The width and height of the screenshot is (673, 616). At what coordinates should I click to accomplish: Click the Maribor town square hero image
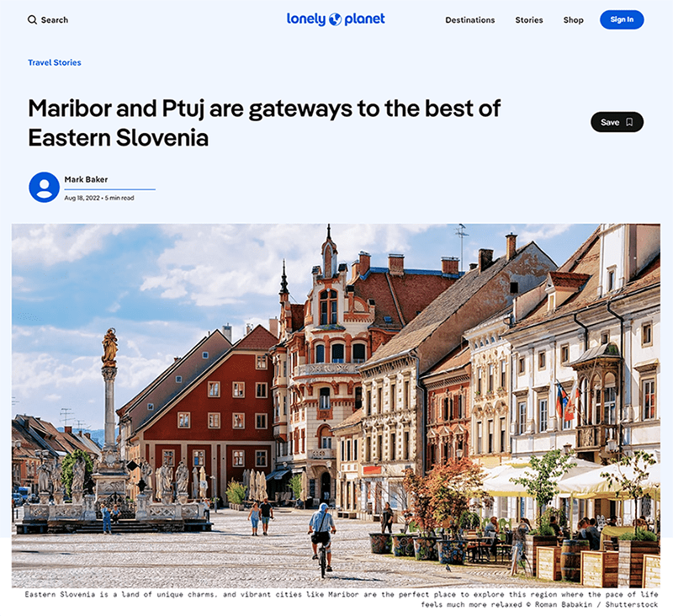coord(336,406)
